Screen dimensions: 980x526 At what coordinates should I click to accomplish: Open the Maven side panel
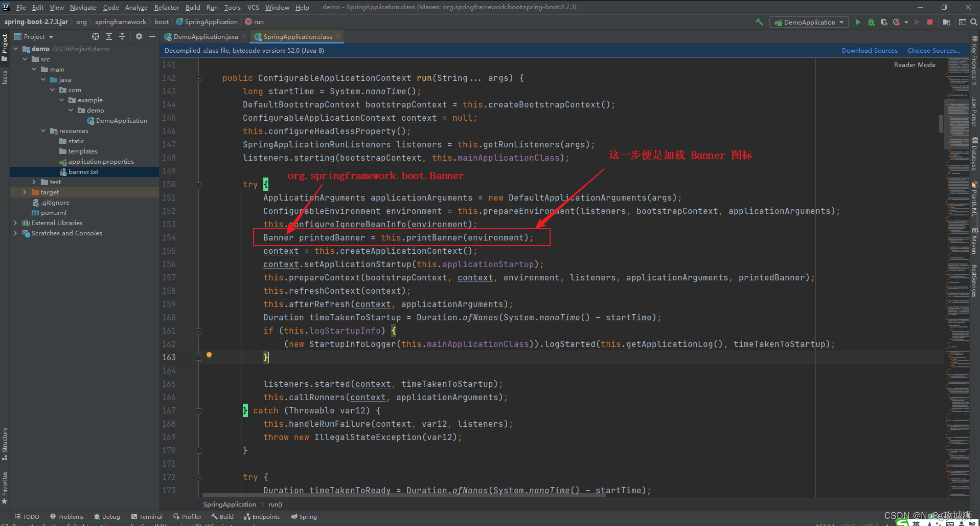point(974,240)
